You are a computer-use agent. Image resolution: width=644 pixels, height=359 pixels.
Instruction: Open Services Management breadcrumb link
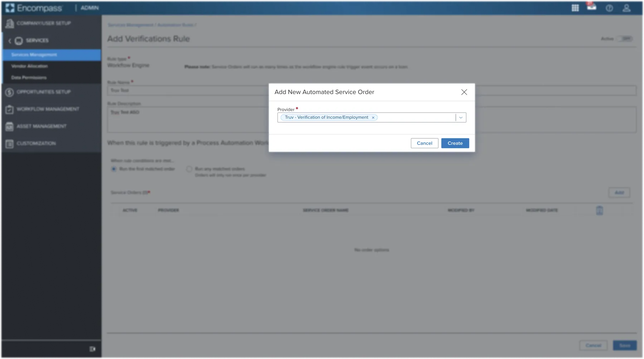131,25
